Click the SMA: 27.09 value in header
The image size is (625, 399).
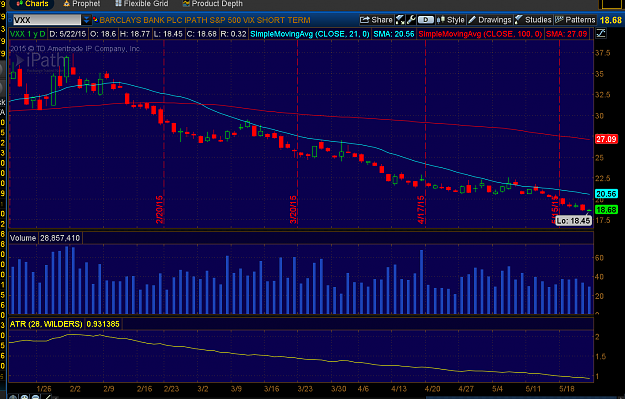click(x=566, y=34)
